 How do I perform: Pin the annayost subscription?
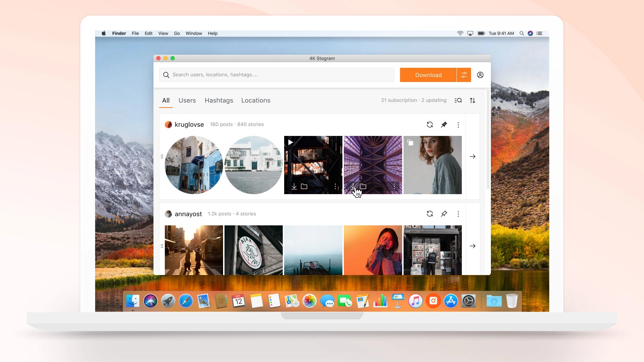(444, 214)
